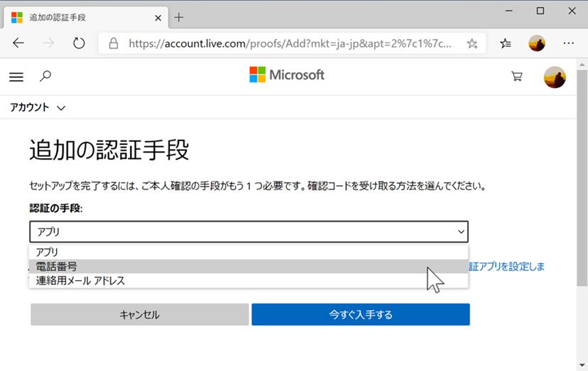
Task: Minimize the browser window
Action: click(509, 11)
